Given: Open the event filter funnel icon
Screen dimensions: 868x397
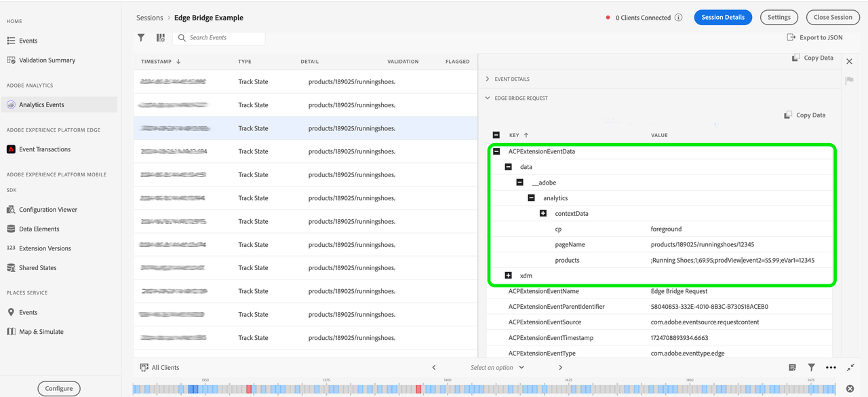Looking at the screenshot, I should tap(141, 38).
